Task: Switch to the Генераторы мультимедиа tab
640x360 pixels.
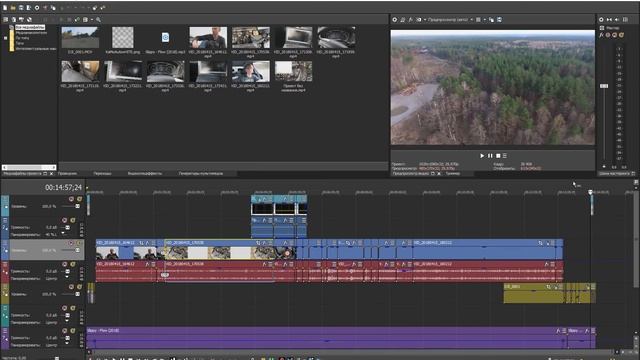Action: pos(201,173)
